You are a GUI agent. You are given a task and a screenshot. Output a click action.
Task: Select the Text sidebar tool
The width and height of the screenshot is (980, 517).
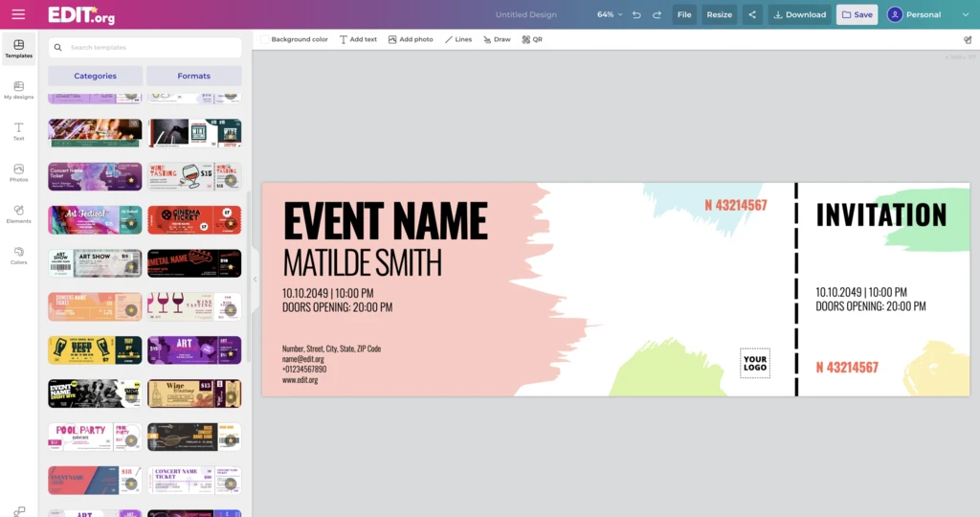click(x=18, y=131)
